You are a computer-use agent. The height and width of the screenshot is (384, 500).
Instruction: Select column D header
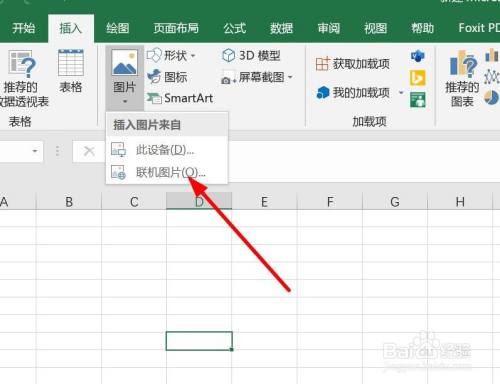[x=199, y=202]
